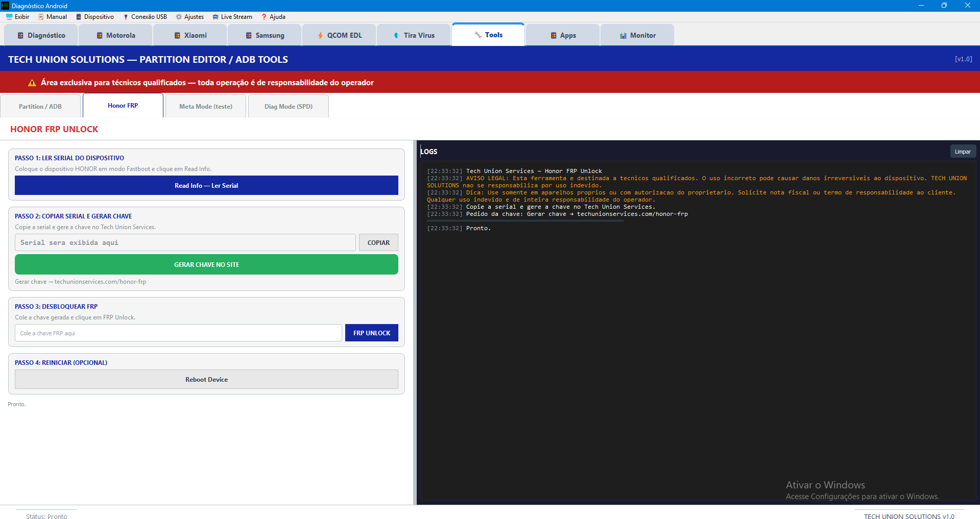Click the Ajustes gear icon

[x=179, y=17]
